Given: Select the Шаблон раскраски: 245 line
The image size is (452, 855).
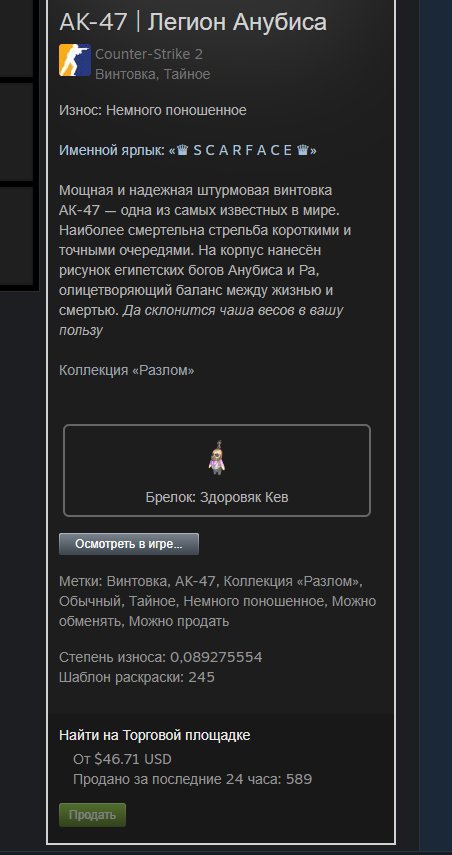Looking at the screenshot, I should [137, 677].
